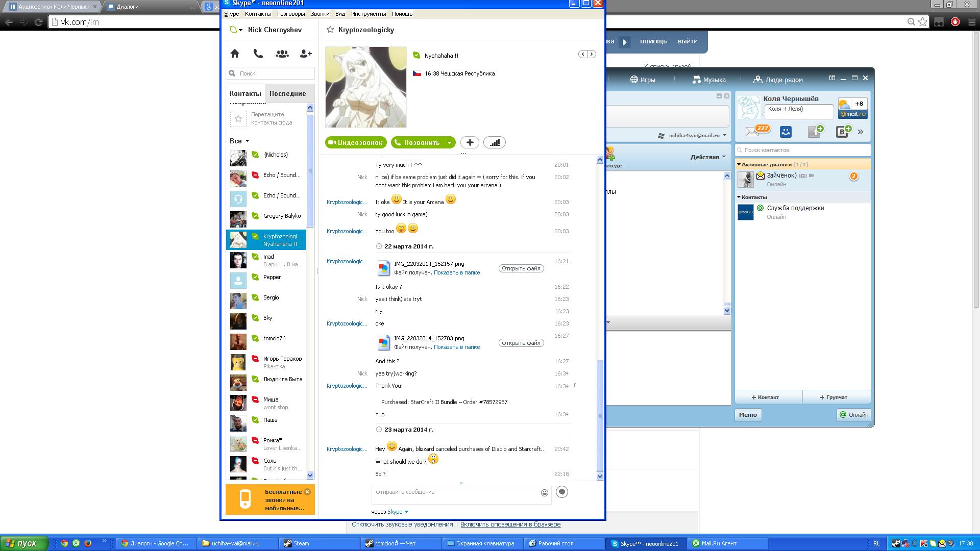This screenshot has height=551, width=980.
Task: Click the chat history vertical scrollbar
Action: pos(600,414)
